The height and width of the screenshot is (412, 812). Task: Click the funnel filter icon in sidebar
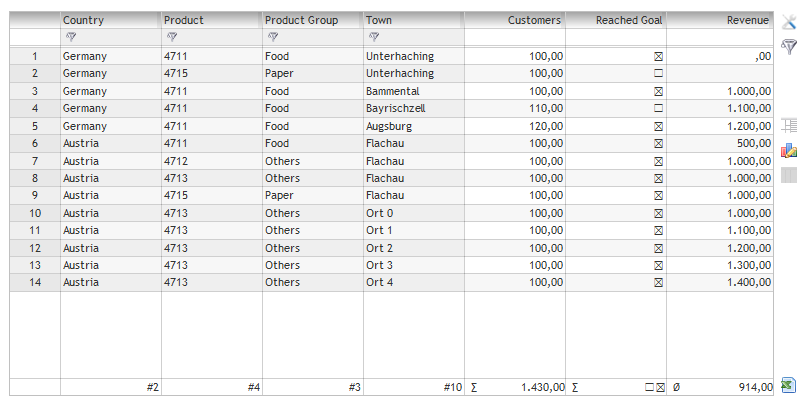click(789, 47)
